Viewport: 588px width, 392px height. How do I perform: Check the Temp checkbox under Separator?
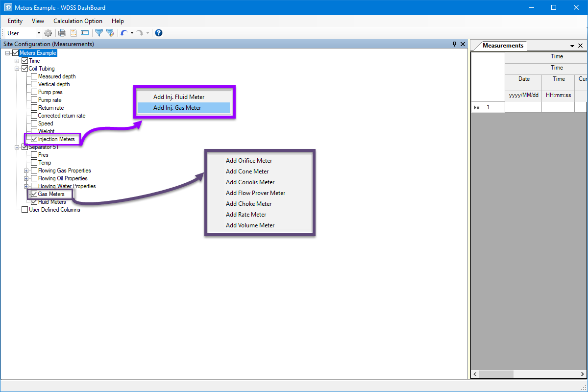click(x=34, y=163)
